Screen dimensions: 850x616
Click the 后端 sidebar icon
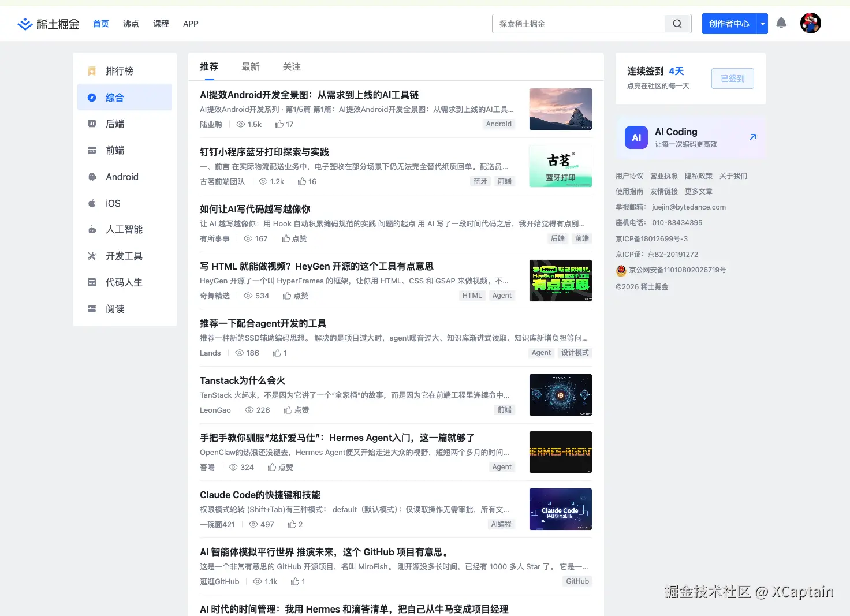(92, 124)
